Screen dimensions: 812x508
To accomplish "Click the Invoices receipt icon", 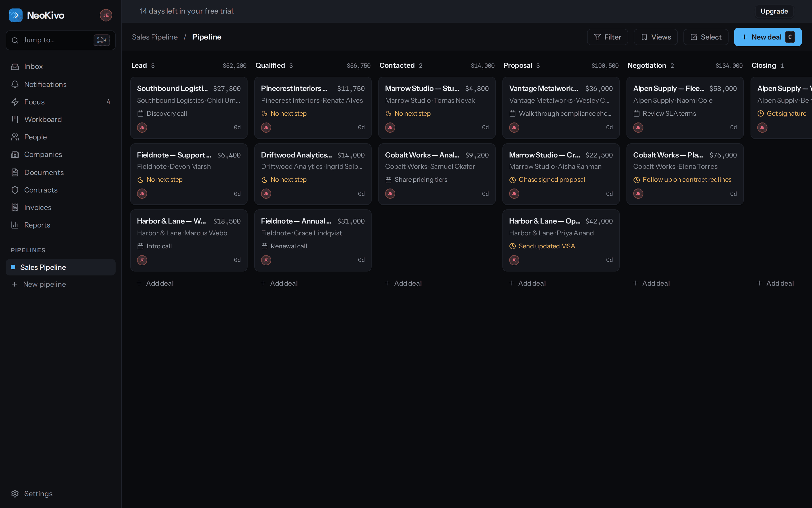I will point(15,207).
